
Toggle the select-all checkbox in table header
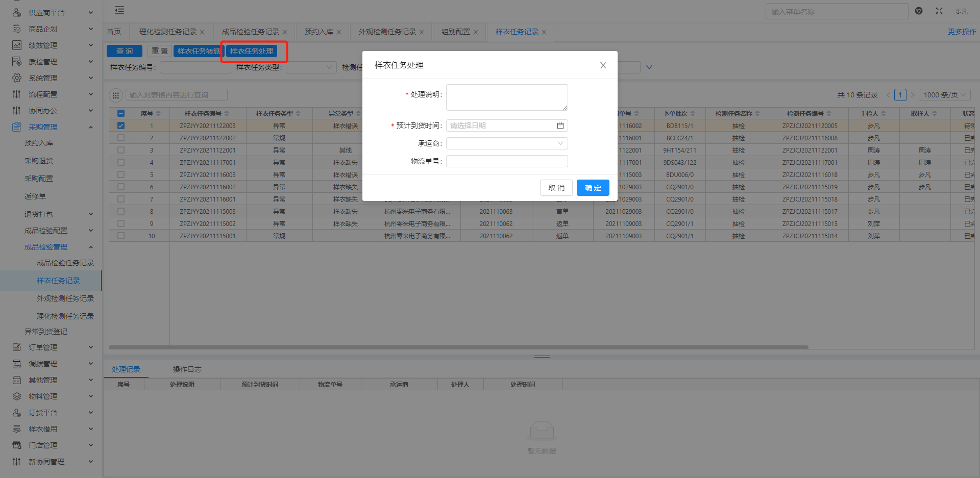(121, 113)
